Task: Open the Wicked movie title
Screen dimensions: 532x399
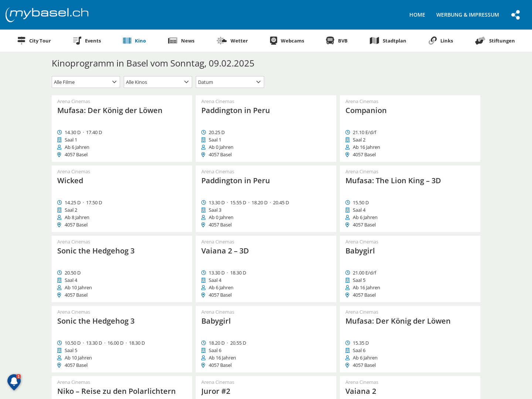Action: tap(70, 181)
